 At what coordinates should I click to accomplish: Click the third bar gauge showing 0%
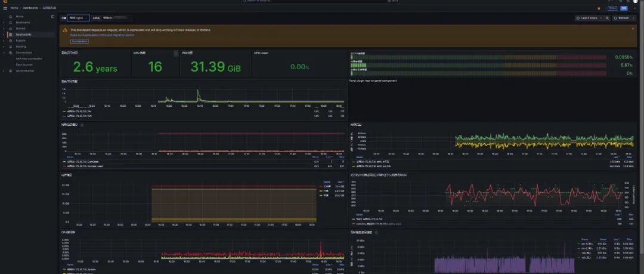click(x=478, y=73)
